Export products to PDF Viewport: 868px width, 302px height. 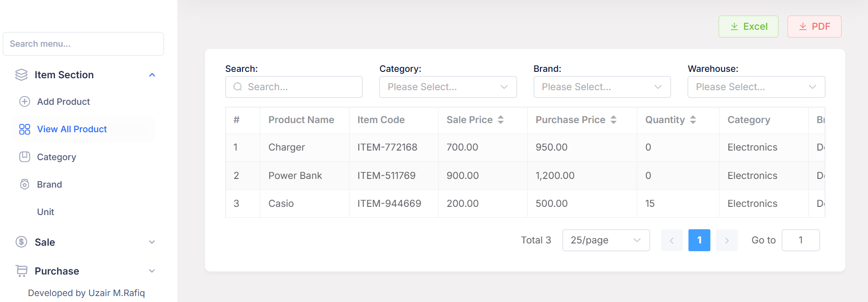(x=814, y=27)
